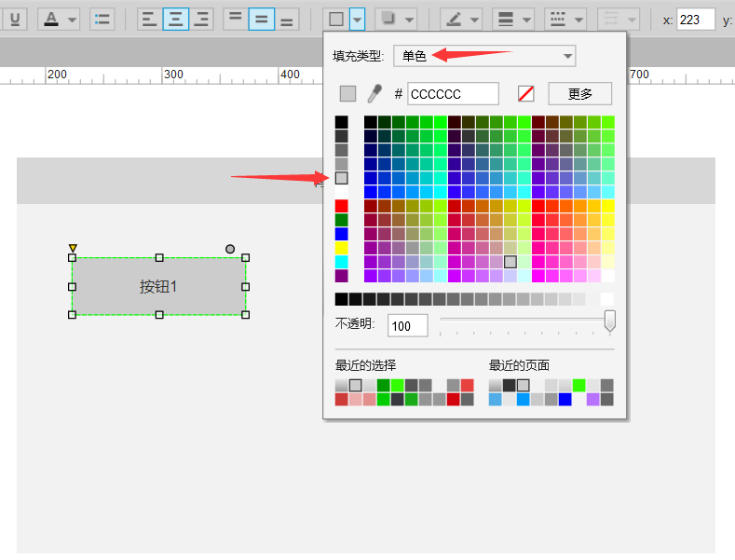Click the outer shadow toolbar icon
735x560 pixels.
click(388, 20)
